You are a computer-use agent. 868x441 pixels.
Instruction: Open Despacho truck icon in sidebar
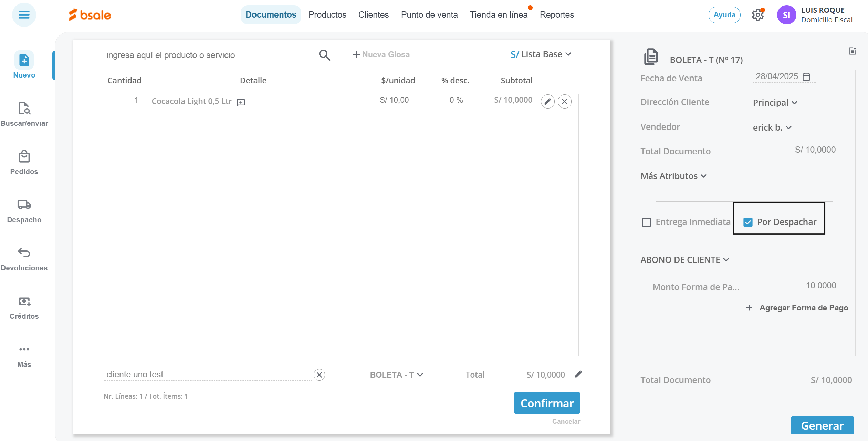coord(24,205)
